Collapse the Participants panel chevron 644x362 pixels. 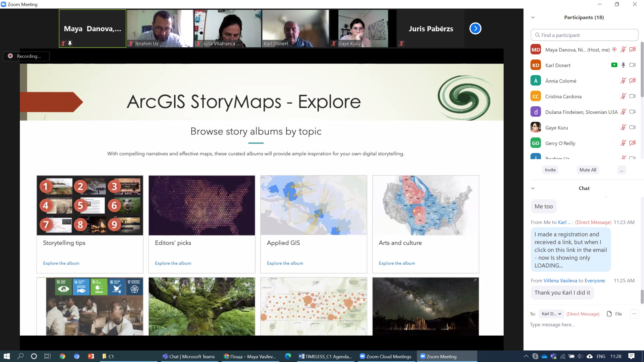click(x=533, y=18)
